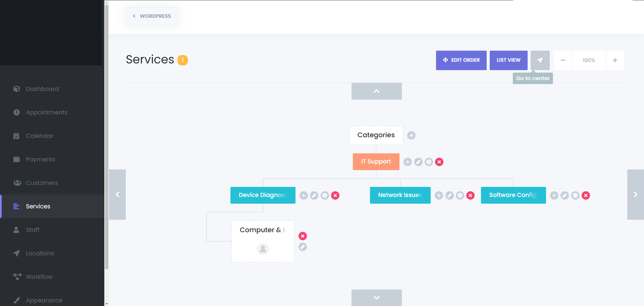Zoom out with the minus button
Screen dimensions: 644x306
click(563, 60)
